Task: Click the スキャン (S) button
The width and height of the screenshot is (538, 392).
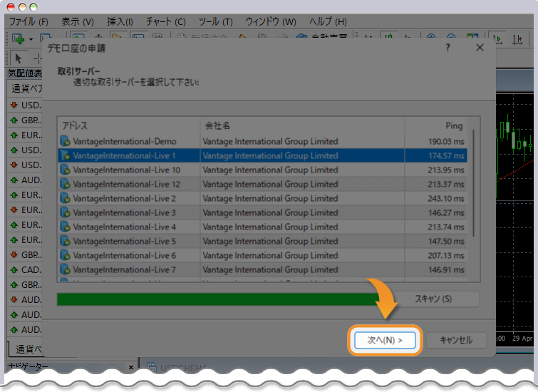Action: point(433,299)
